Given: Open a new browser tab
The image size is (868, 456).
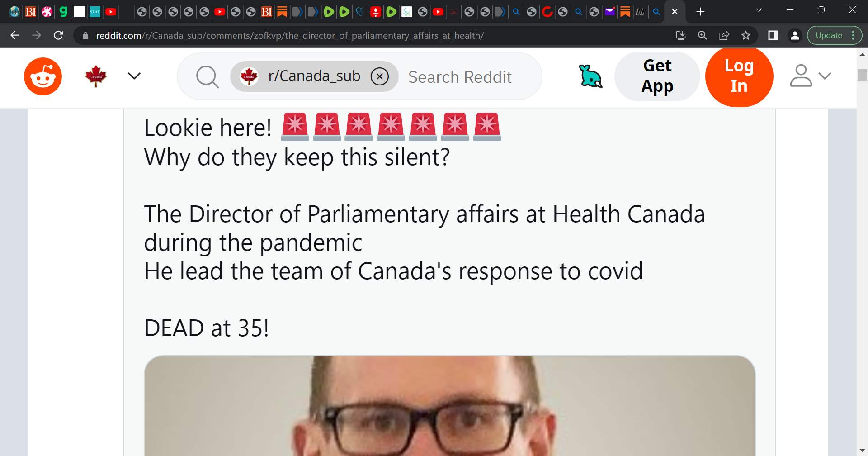Looking at the screenshot, I should (x=700, y=12).
